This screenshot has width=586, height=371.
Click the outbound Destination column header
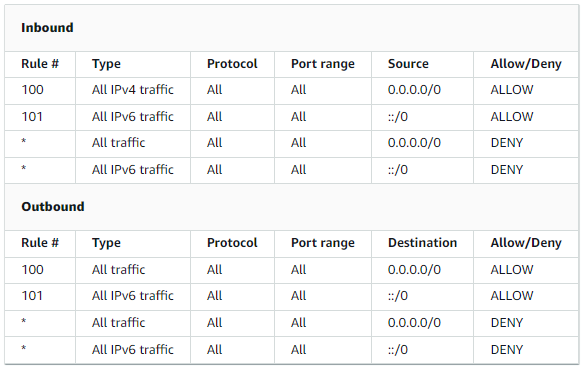coord(422,243)
